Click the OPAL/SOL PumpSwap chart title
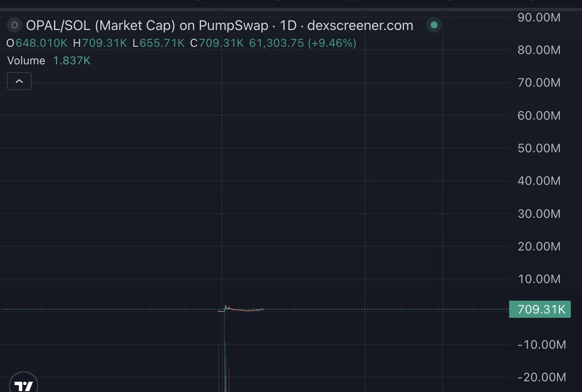Image resolution: width=582 pixels, height=392 pixels. [219, 25]
